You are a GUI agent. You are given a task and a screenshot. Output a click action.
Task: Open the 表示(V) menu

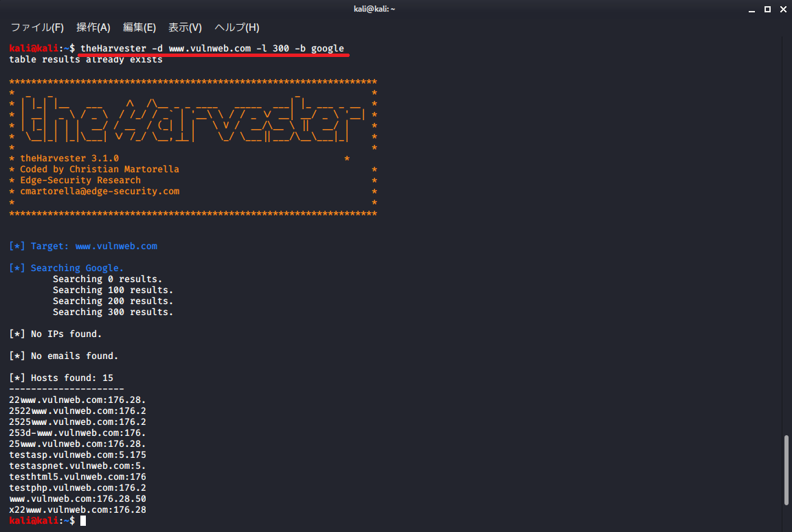point(185,27)
